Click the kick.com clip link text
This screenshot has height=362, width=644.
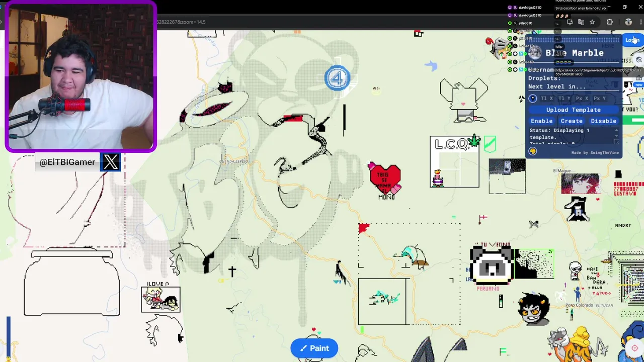click(x=599, y=72)
